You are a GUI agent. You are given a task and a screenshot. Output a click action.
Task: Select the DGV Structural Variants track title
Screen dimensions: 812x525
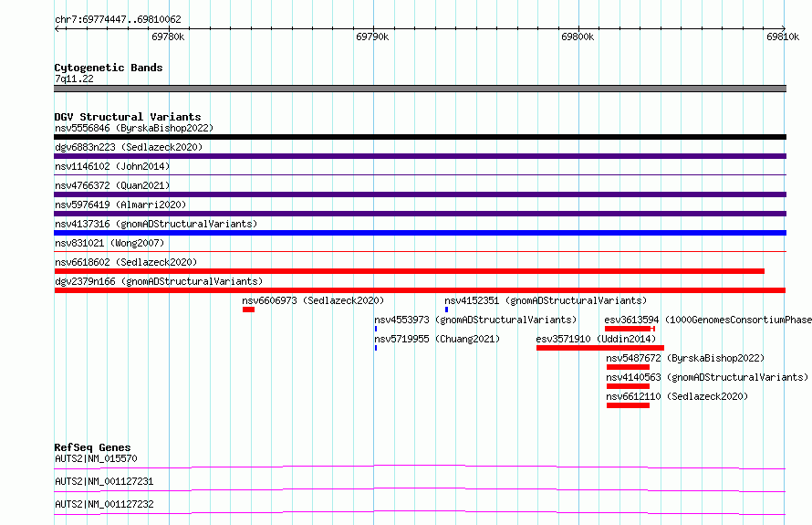coord(128,117)
